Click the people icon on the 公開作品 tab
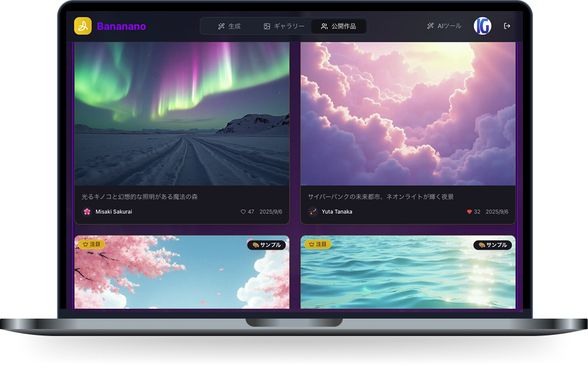Image resolution: width=588 pixels, height=368 pixels. pyautogui.click(x=323, y=26)
